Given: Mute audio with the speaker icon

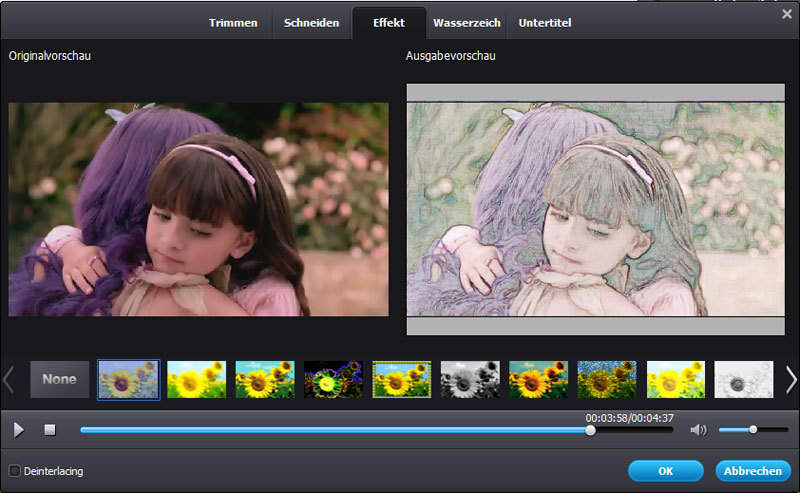Looking at the screenshot, I should coord(697,430).
